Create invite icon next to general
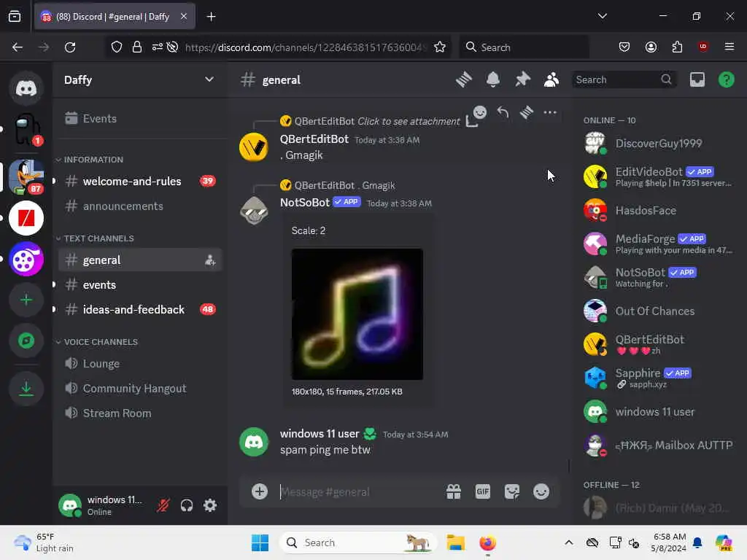This screenshot has height=560, width=747. (x=210, y=260)
